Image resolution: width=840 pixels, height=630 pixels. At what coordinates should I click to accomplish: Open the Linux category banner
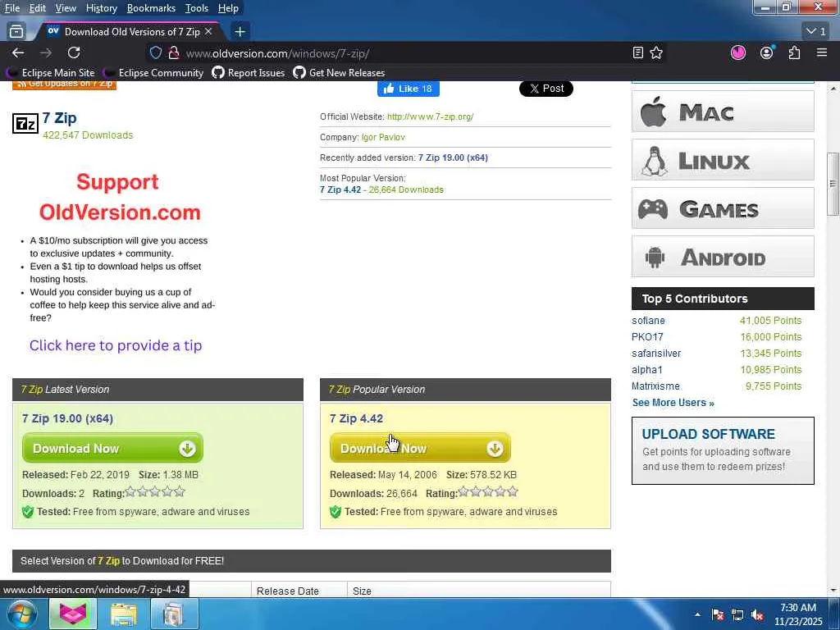point(723,160)
